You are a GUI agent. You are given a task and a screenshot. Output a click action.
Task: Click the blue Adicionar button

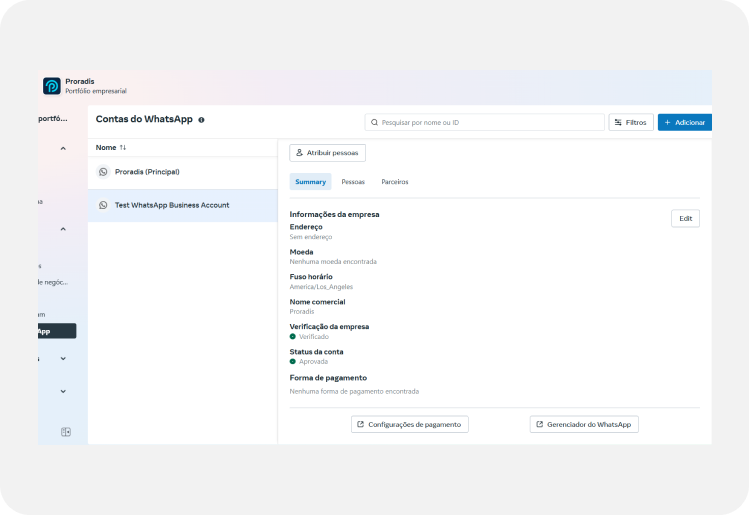[684, 122]
